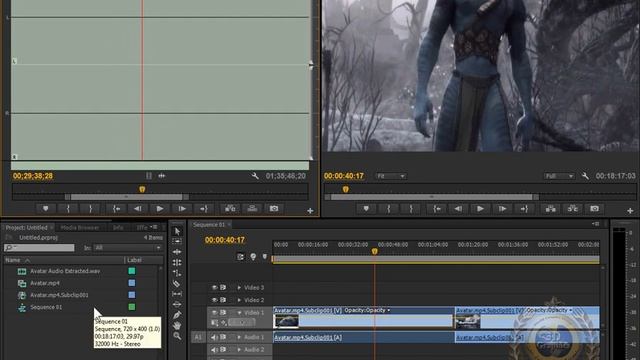Open Source monitor wrench settings

[x=255, y=176]
